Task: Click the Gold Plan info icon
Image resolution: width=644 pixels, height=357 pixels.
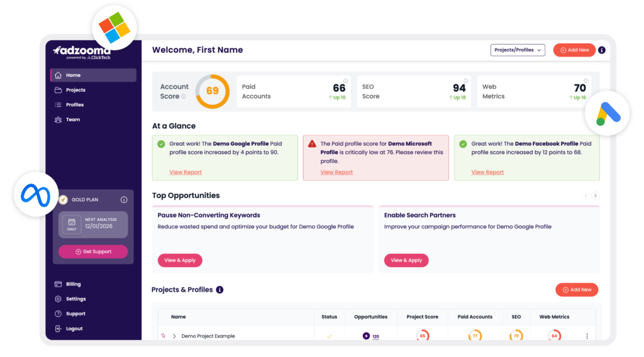Action: [124, 200]
